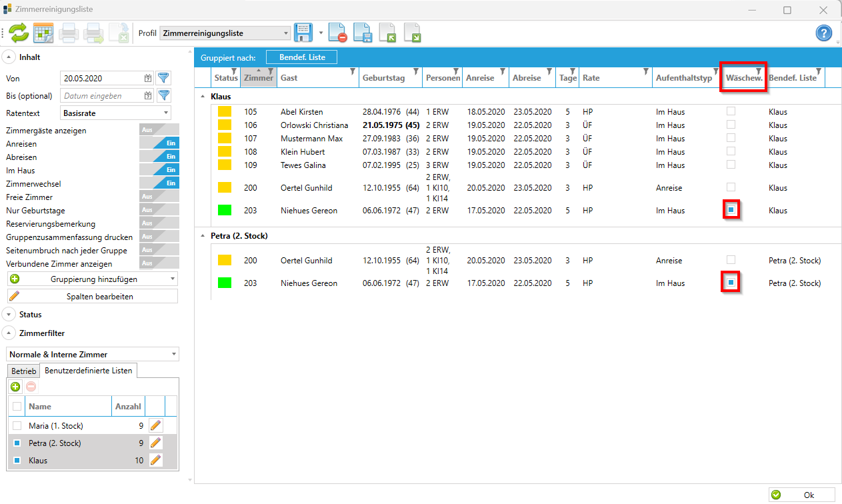The height and width of the screenshot is (504, 842).
Task: Enable the Freie Zimmer switch
Action: [159, 197]
